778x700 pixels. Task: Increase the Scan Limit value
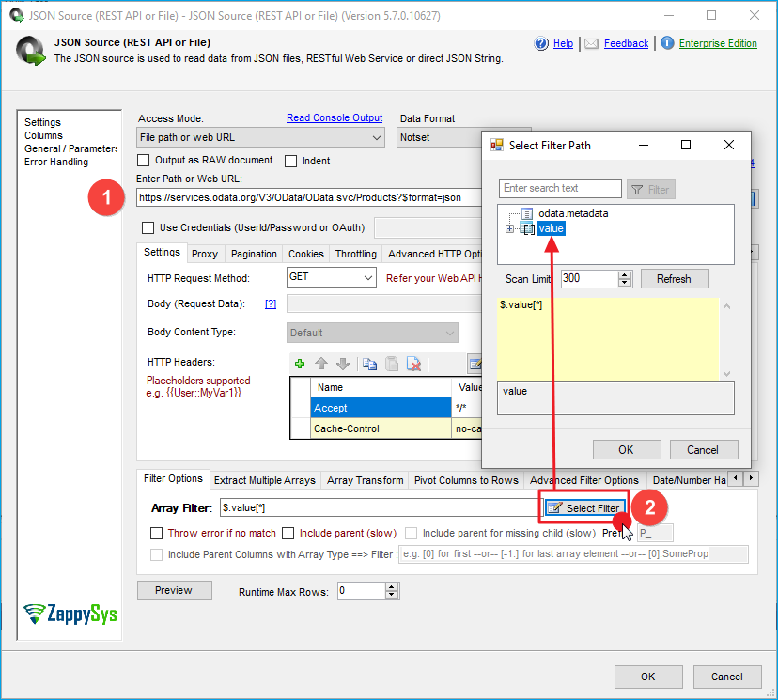point(625,274)
